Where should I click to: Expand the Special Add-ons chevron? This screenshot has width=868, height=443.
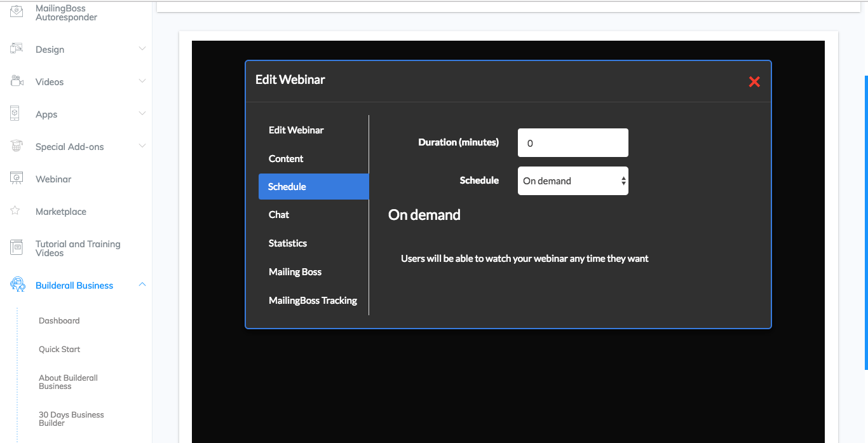(x=142, y=146)
